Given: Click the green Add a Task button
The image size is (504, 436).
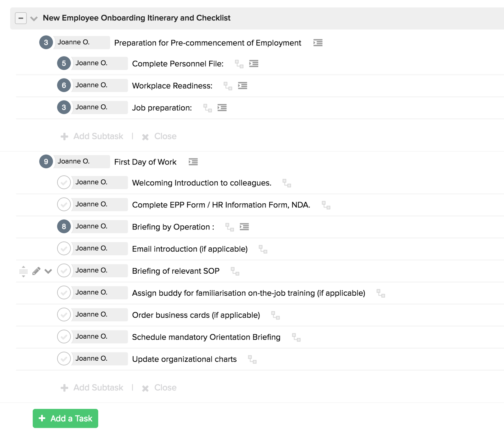Looking at the screenshot, I should click(x=65, y=418).
